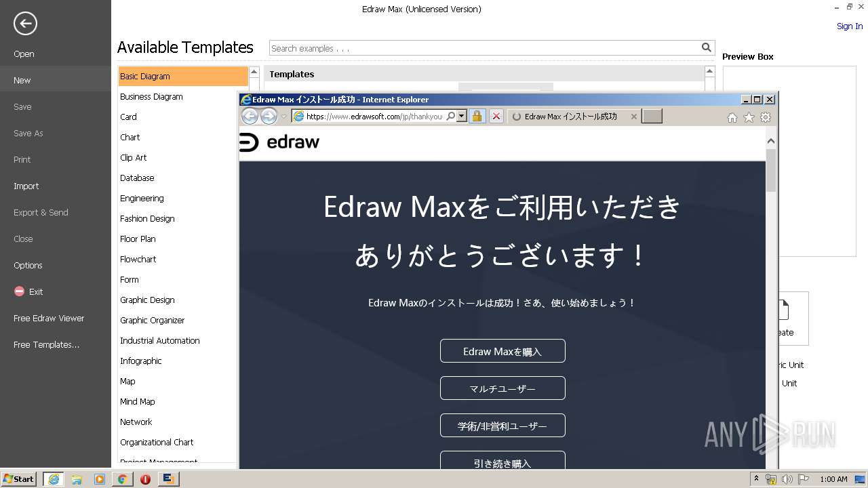Viewport: 868px width, 488px height.
Task: Click the Edraw Maxを購入 button
Action: [502, 351]
